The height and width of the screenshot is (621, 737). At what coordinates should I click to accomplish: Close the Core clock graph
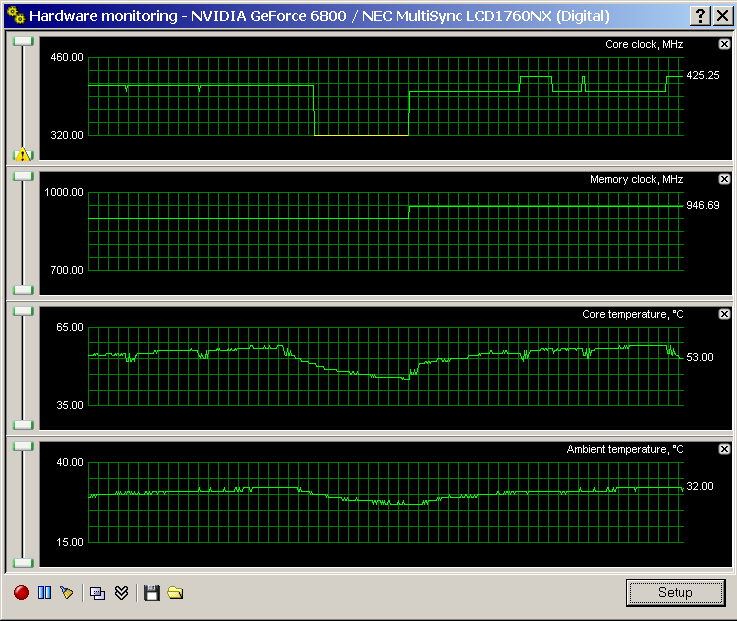click(x=724, y=44)
